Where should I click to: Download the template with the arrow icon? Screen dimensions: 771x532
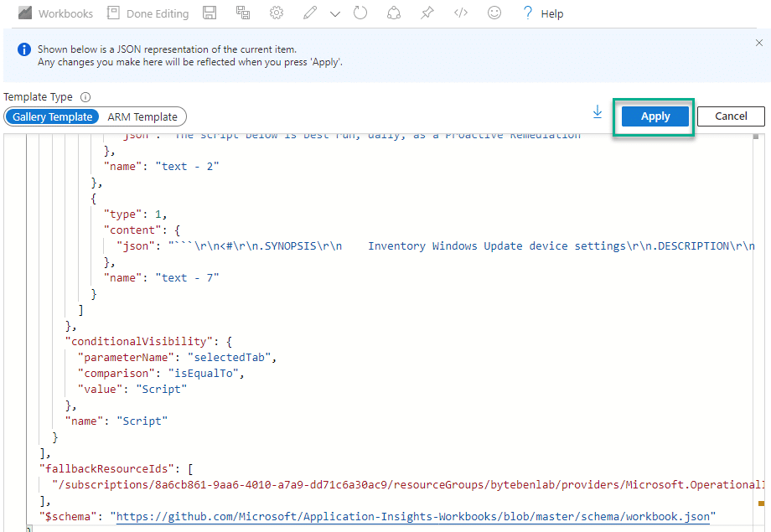pos(598,112)
